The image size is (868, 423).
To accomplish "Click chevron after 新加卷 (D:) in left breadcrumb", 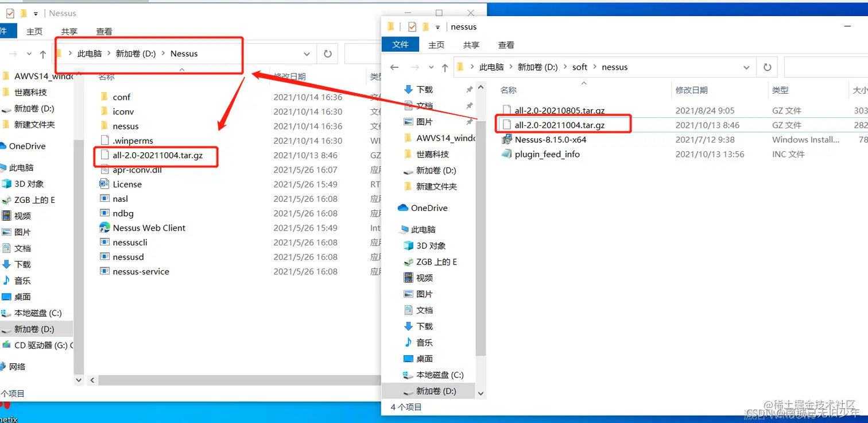I will pyautogui.click(x=163, y=53).
